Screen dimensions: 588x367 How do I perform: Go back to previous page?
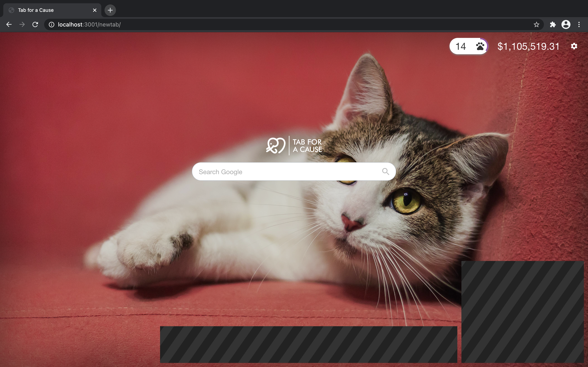click(9, 24)
